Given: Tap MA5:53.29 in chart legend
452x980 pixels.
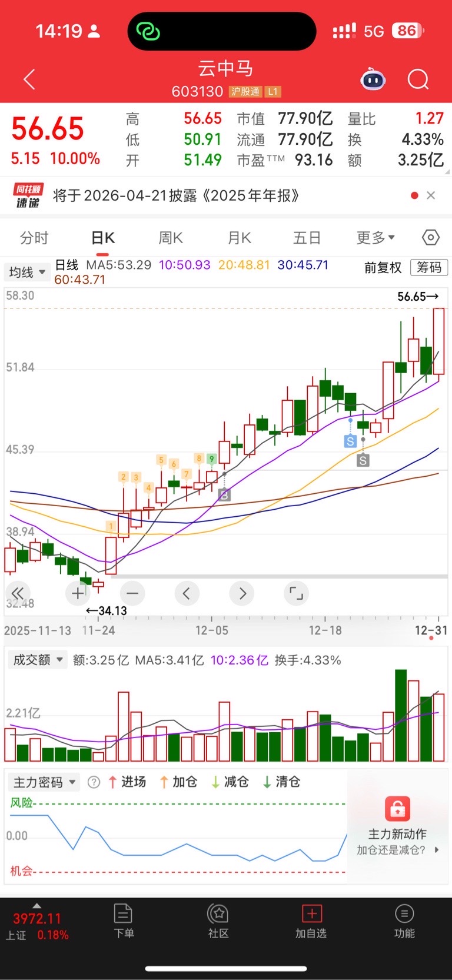Looking at the screenshot, I should 119,265.
